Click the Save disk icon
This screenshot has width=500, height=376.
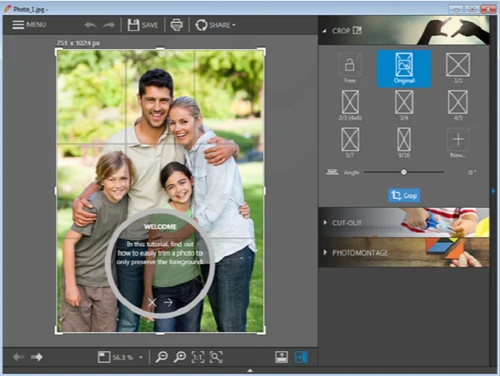click(133, 25)
